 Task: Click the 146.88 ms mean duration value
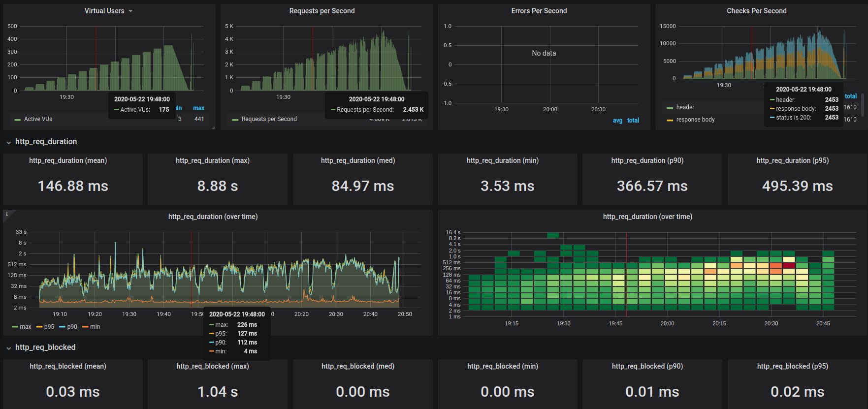[73, 186]
